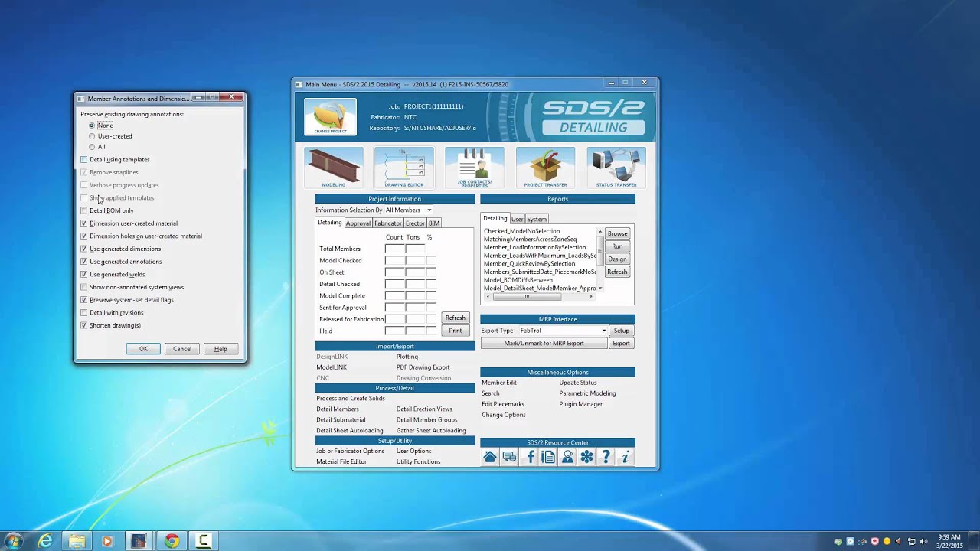This screenshot has height=551, width=980.
Task: Open Windows Start menu orb
Action: pos(13,541)
